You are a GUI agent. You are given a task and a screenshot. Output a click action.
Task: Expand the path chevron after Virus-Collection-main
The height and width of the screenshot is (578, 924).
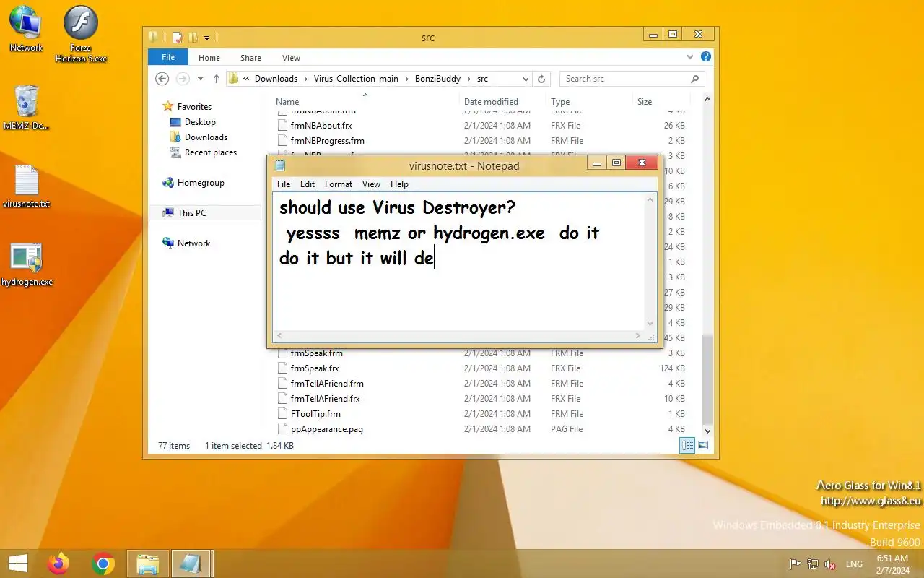406,79
